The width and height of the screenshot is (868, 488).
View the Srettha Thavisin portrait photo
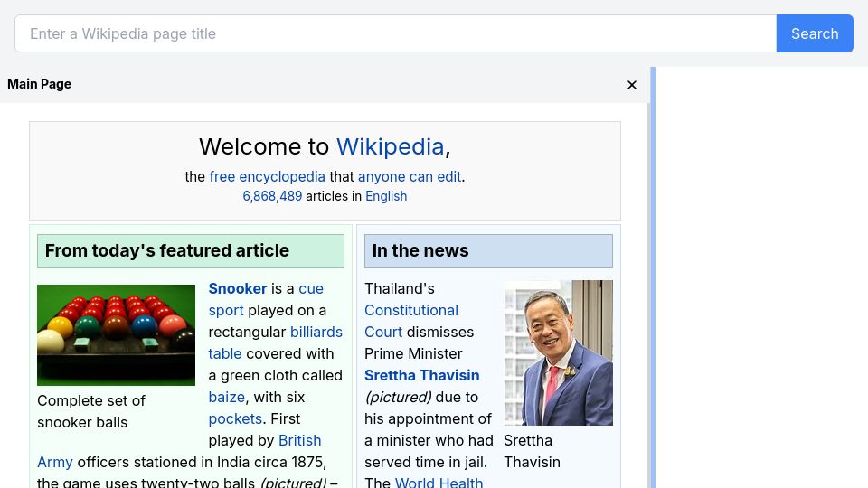pyautogui.click(x=559, y=353)
